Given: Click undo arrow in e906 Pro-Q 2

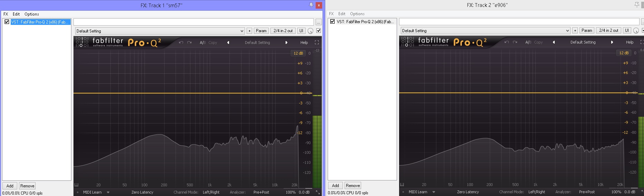Looking at the screenshot, I should 507,42.
